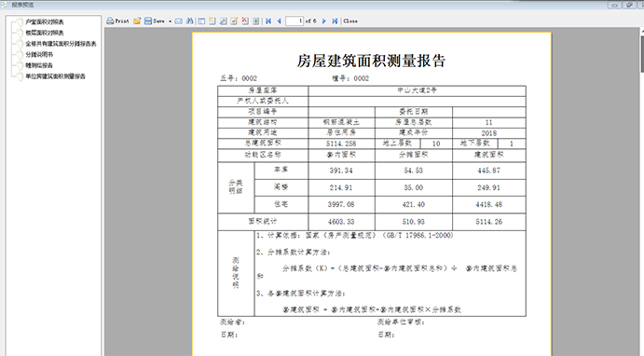Click the green fullscreen icon in toolbar

pos(256,21)
